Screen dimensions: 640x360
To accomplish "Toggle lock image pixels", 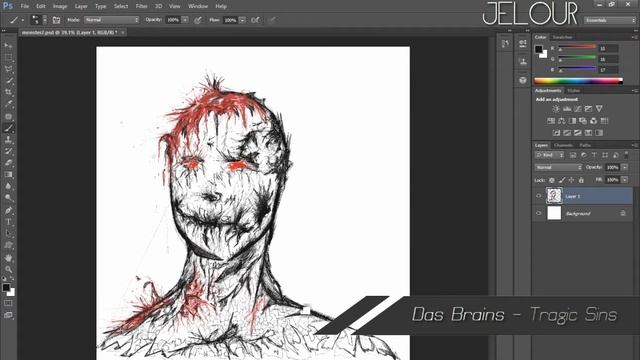I will (x=562, y=180).
